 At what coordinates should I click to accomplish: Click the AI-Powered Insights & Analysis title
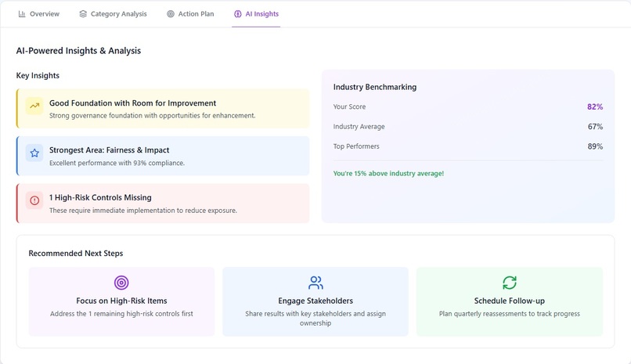[78, 51]
